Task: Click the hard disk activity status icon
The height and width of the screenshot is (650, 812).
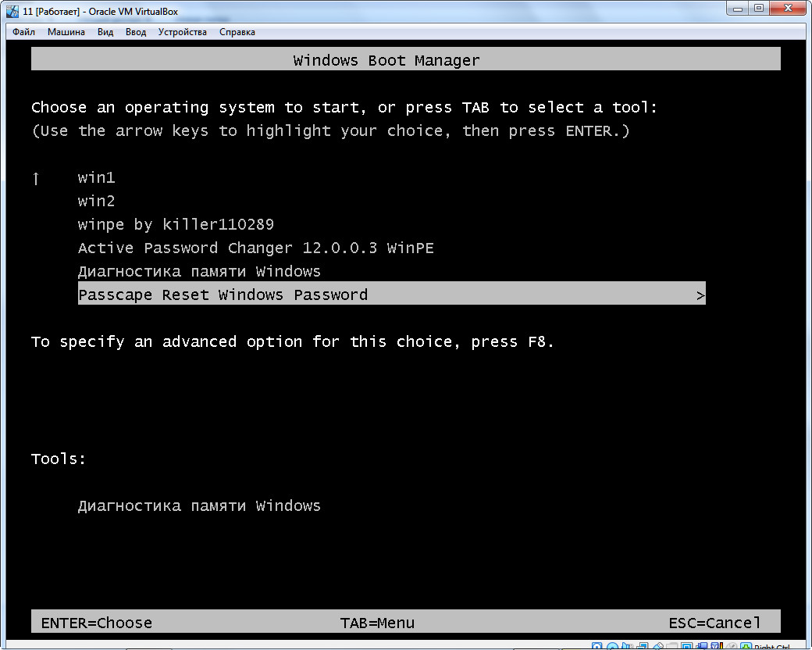Action: click(x=597, y=647)
